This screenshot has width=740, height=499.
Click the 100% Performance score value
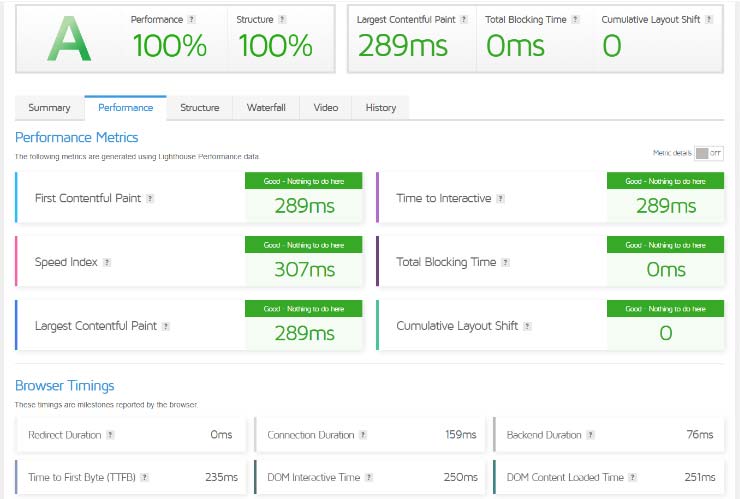pos(169,46)
